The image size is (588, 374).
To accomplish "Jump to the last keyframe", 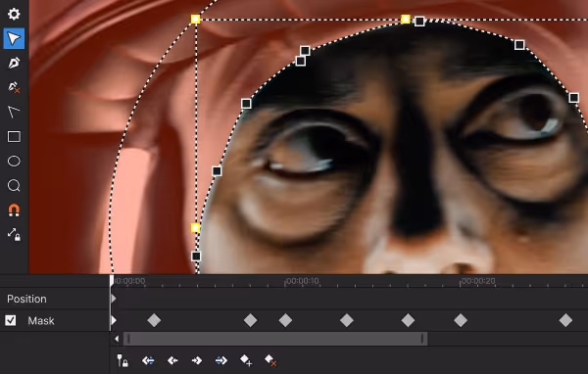I will click(221, 360).
